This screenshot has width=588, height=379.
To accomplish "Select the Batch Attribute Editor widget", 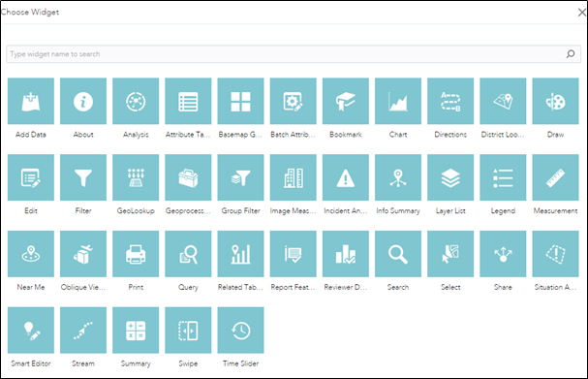I will coord(294,101).
